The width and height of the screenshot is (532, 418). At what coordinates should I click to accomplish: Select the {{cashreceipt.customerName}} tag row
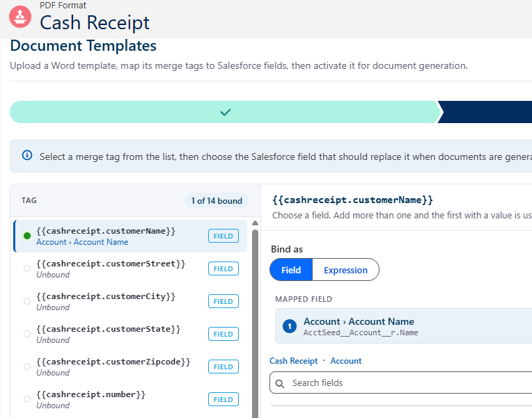coord(130,236)
